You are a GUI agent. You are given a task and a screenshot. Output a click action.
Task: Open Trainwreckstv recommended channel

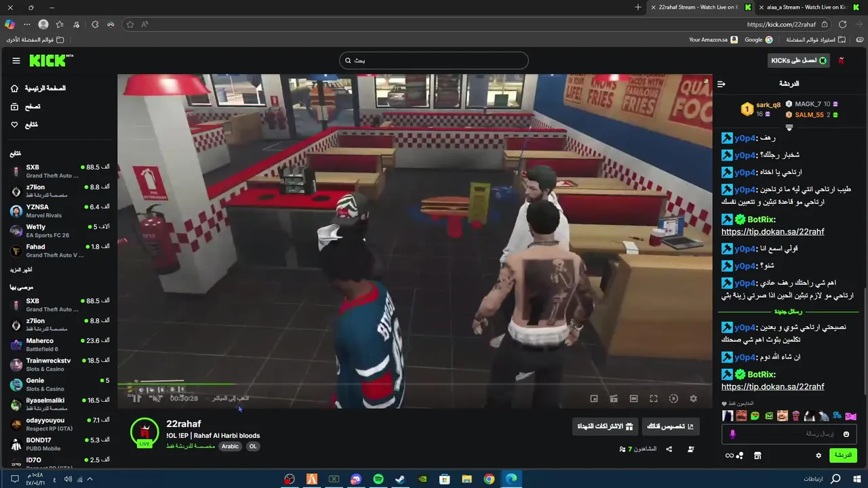pyautogui.click(x=60, y=365)
